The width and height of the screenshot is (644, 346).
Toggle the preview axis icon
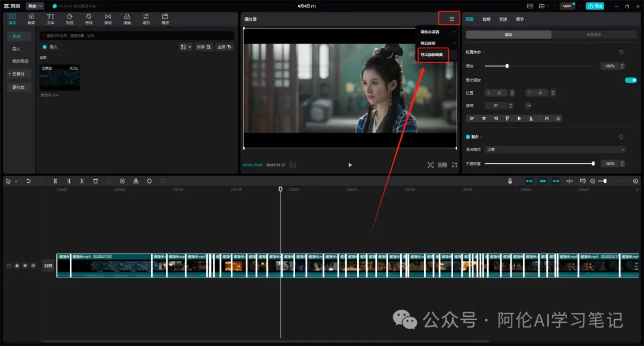569,181
